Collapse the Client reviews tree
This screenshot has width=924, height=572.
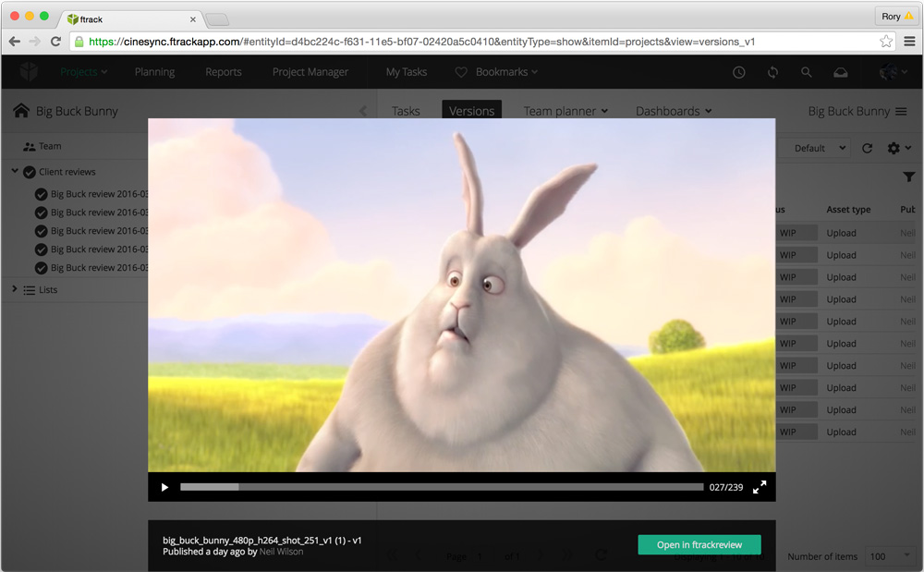(x=15, y=171)
